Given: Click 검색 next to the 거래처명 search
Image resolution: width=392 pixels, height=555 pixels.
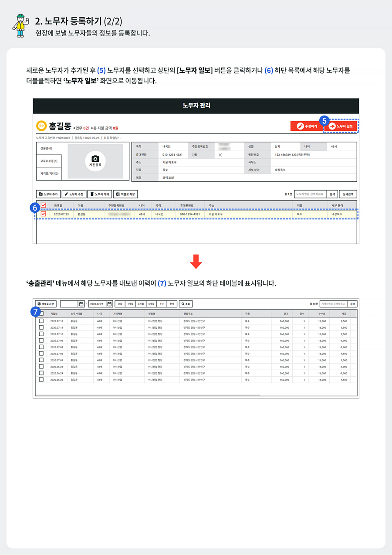Looking at the screenshot, I should (x=352, y=304).
